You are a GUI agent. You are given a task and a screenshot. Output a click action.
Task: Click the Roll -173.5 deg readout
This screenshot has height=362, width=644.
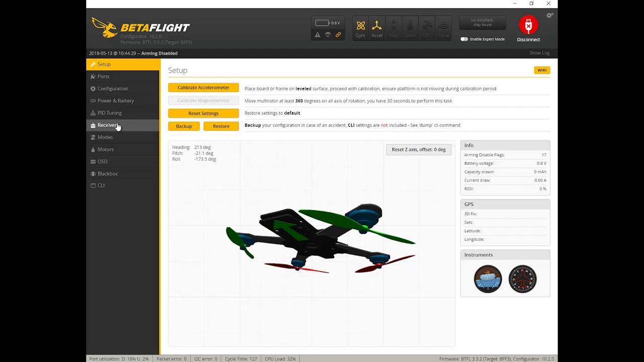click(194, 159)
